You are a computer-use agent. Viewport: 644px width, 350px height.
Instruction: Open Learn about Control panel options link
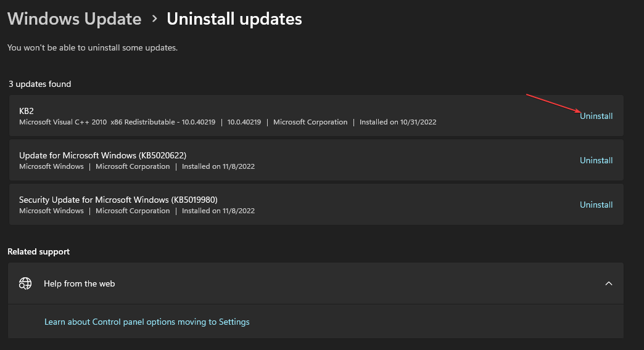147,322
